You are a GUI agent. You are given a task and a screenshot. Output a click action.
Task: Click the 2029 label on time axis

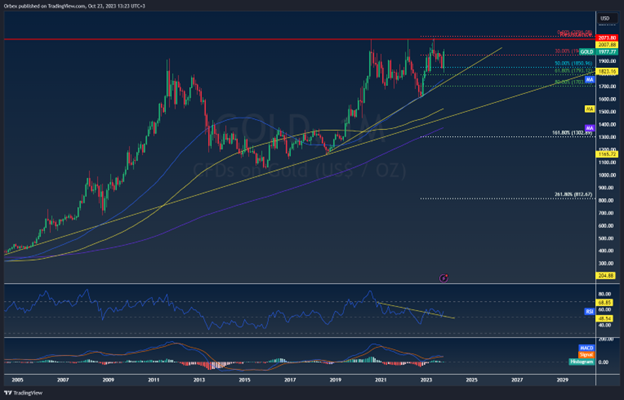[561, 380]
